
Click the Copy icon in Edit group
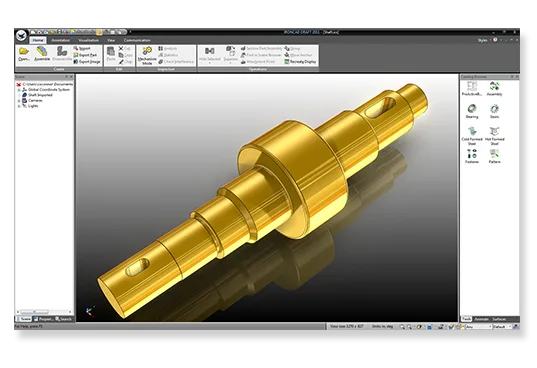[x=121, y=55]
